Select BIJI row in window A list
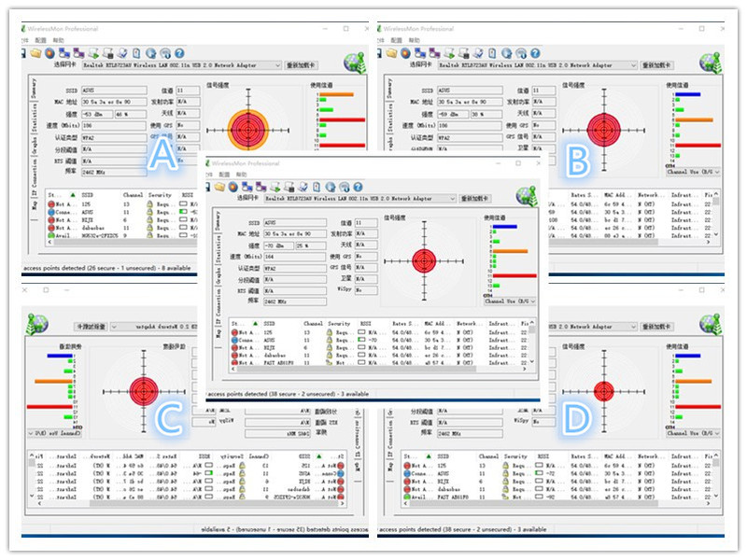The height and width of the screenshot is (560, 747). coord(122,220)
